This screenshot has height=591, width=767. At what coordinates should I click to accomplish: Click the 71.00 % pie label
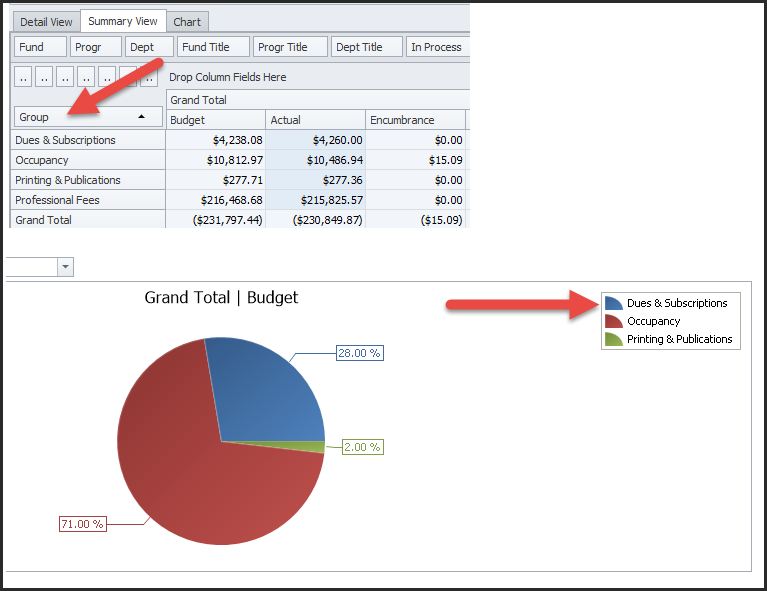pos(85,523)
